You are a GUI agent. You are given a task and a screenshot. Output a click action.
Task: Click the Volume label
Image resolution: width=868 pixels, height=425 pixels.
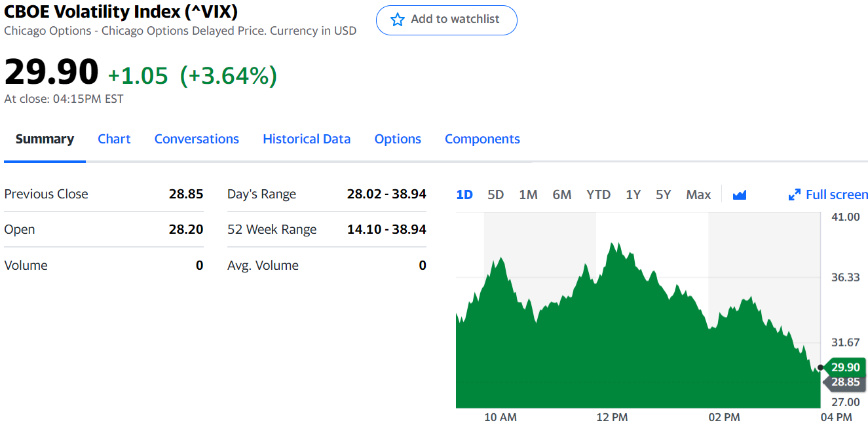(x=26, y=265)
